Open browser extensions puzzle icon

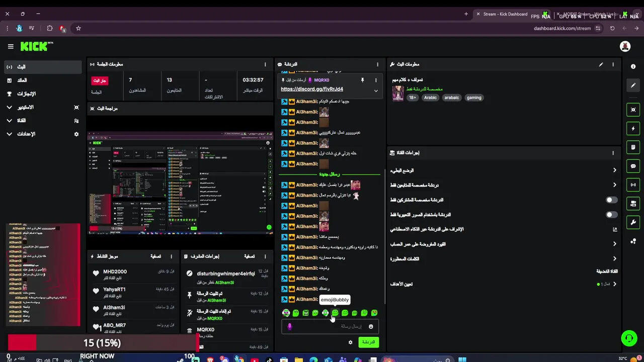(49, 29)
